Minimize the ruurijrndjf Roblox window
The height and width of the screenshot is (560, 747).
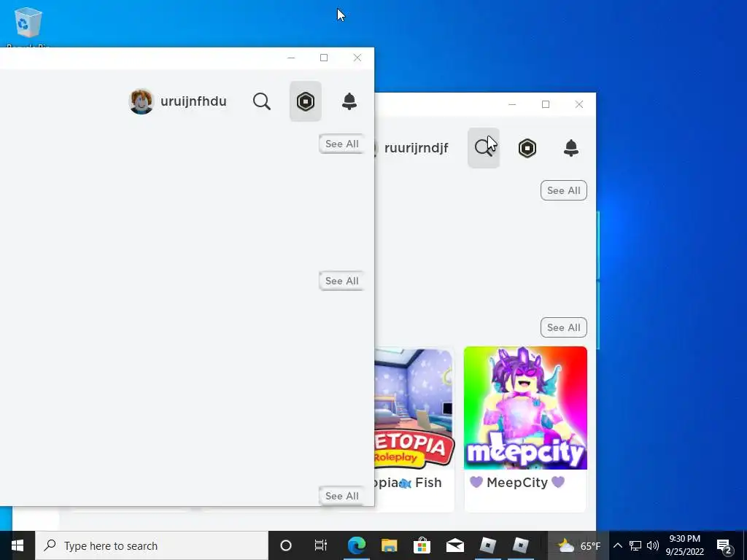click(x=512, y=104)
